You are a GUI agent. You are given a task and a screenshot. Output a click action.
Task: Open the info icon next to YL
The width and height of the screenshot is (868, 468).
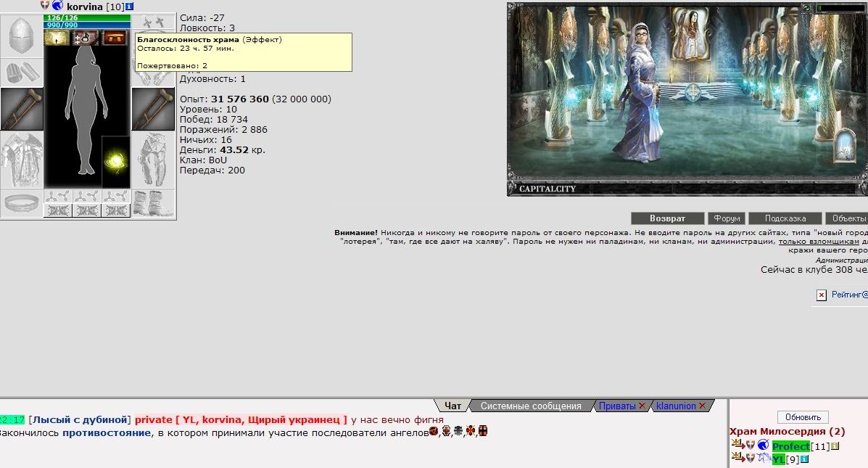click(805, 459)
